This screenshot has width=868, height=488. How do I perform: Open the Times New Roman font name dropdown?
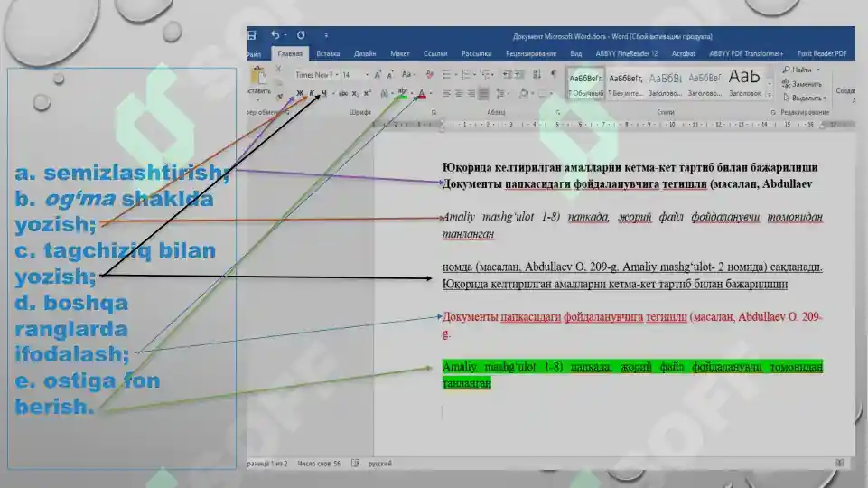tap(337, 74)
